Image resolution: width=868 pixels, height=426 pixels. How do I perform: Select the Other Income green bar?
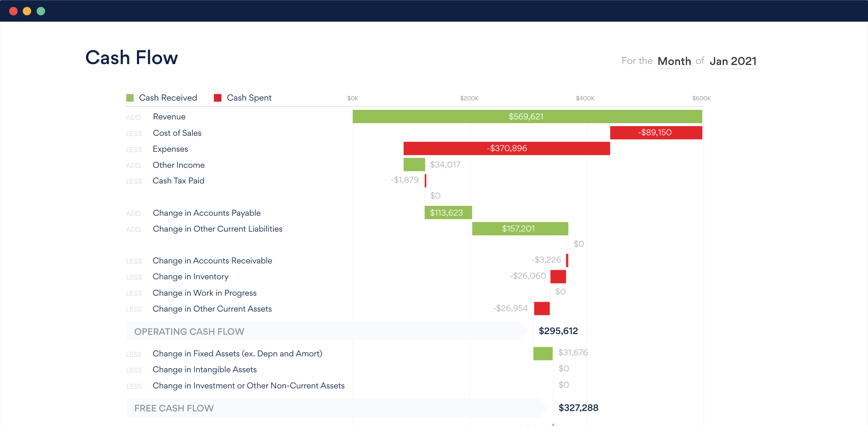pyautogui.click(x=414, y=164)
